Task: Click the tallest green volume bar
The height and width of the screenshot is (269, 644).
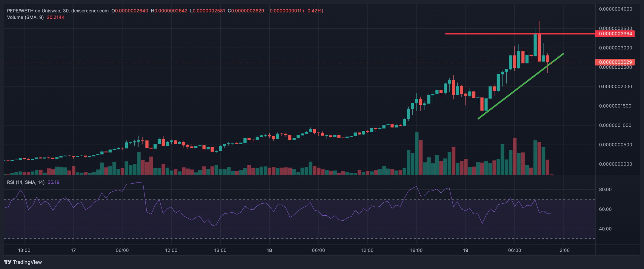Action: click(416, 154)
